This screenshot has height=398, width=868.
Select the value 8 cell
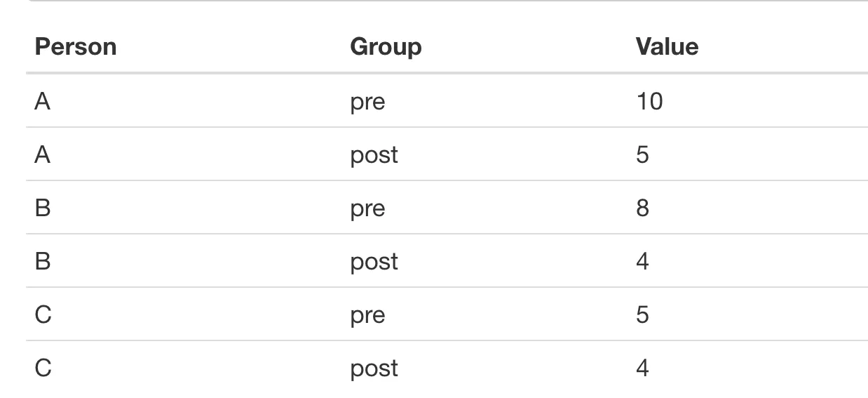point(642,208)
